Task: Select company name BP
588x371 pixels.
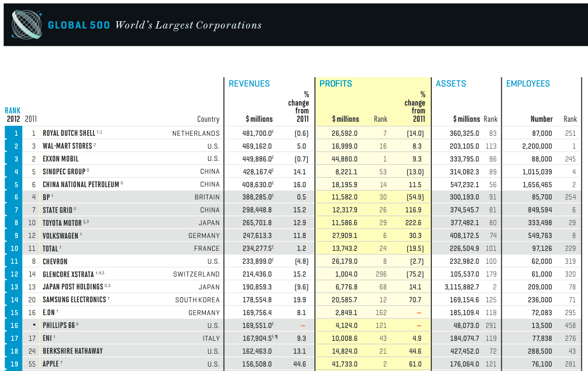Action: (46, 197)
